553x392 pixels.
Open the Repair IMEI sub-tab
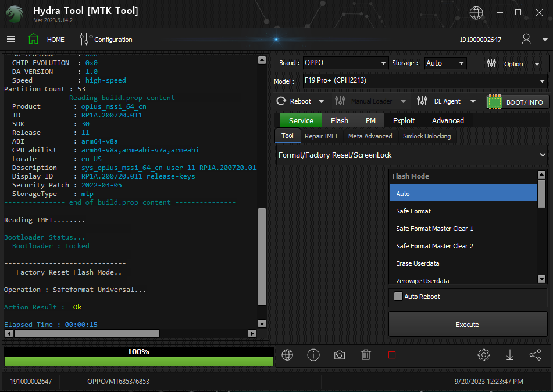click(321, 136)
